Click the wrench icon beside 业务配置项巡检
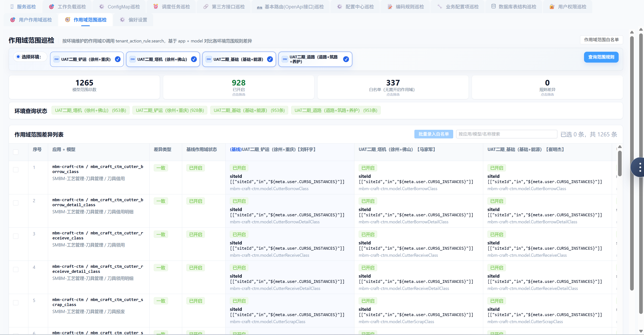 point(440,7)
